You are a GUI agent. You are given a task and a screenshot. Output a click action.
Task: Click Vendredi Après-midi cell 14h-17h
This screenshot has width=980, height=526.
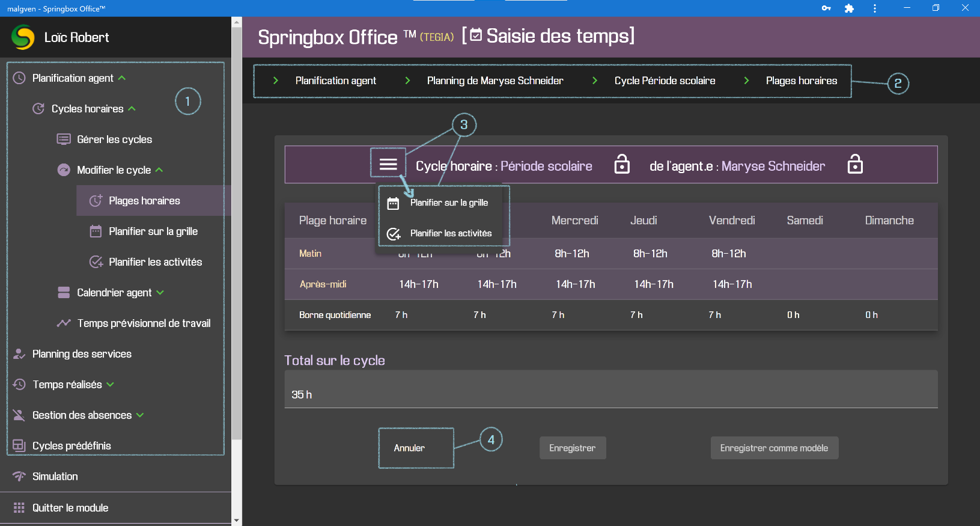coord(732,284)
